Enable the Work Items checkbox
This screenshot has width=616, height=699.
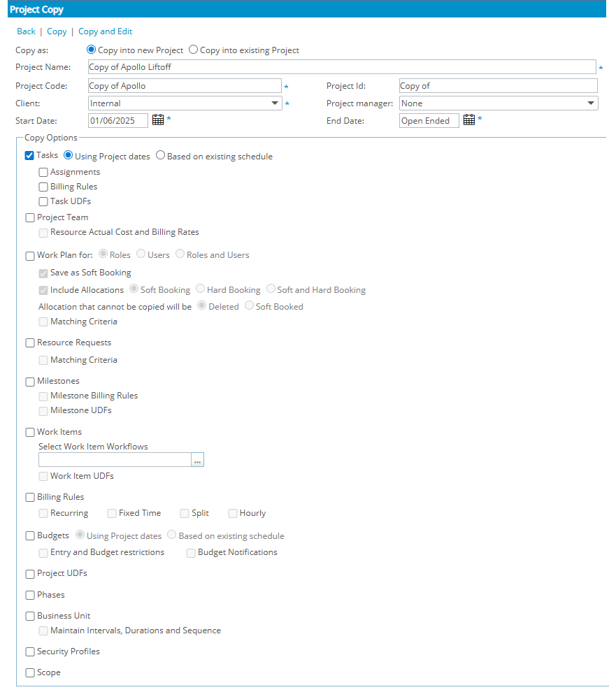click(x=30, y=433)
